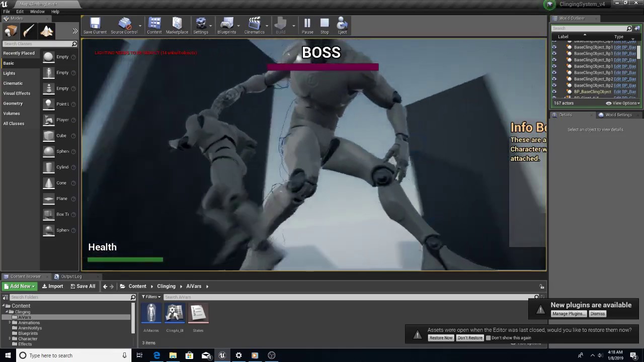Viewport: 644px width, 362px height.
Task: Open the Blueprints toolbar icon
Action: pos(227,26)
